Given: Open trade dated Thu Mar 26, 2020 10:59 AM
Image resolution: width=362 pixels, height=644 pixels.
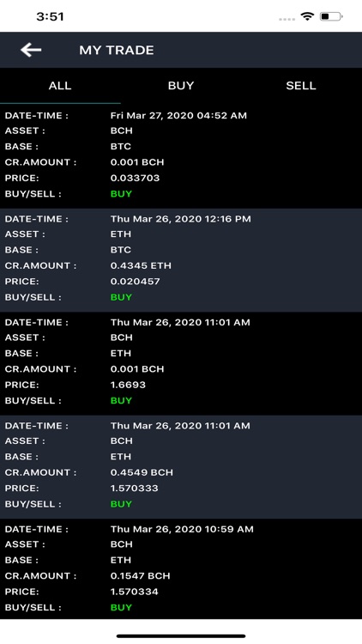Looking at the screenshot, I should click(x=181, y=568).
